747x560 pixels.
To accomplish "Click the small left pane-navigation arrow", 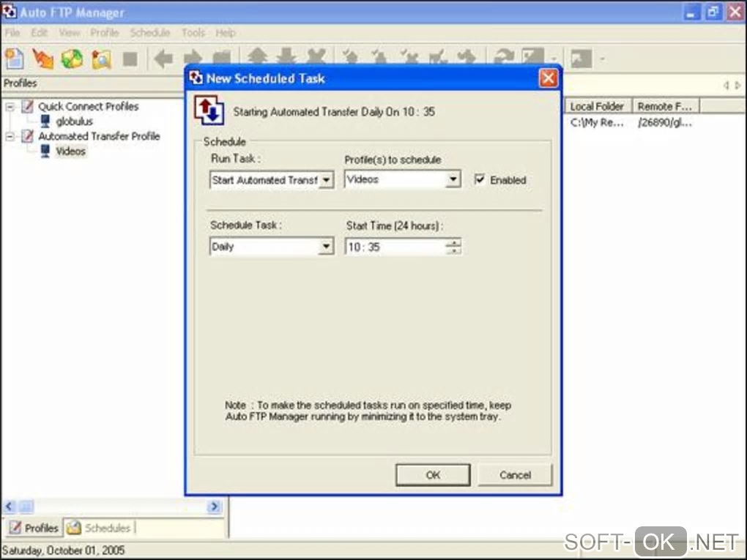I will click(x=726, y=85).
